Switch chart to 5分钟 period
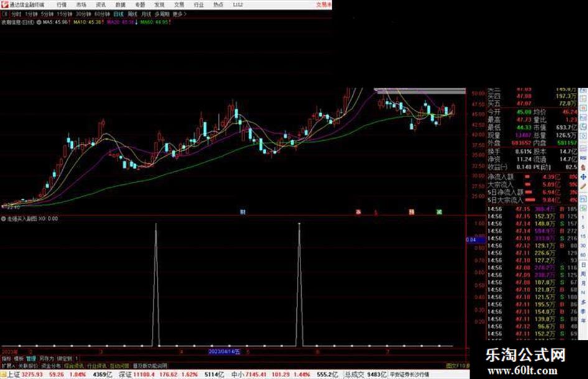The image size is (588, 379). tap(47, 14)
